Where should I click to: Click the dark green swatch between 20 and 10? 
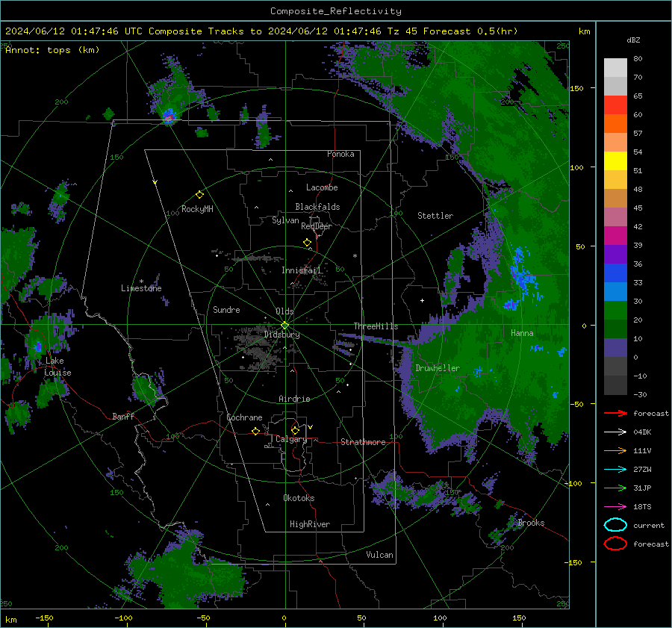click(x=615, y=329)
